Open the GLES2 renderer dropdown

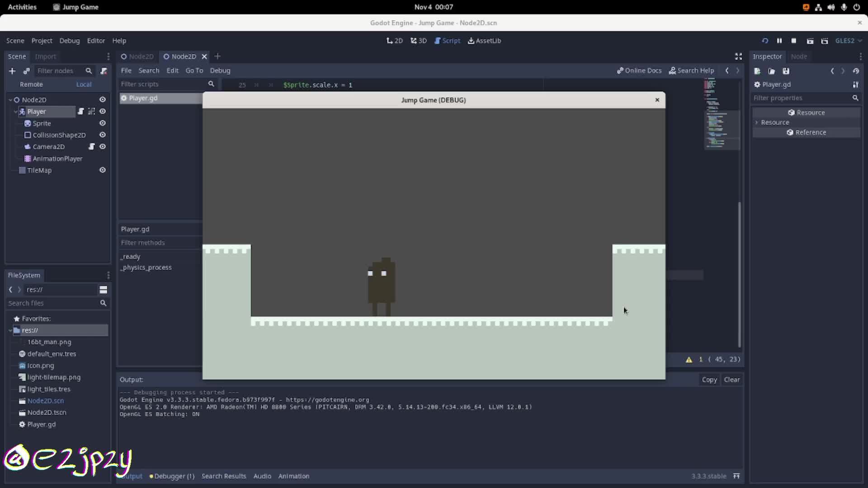pos(849,41)
